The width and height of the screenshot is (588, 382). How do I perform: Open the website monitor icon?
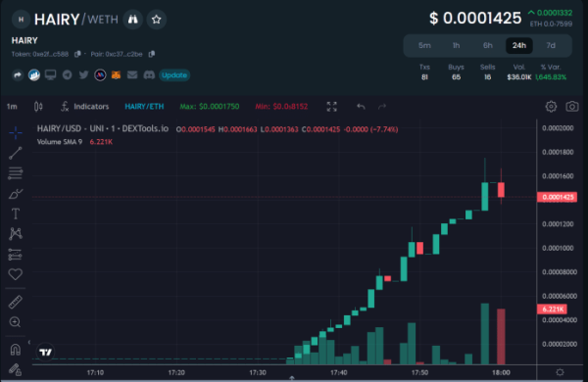[x=50, y=74]
